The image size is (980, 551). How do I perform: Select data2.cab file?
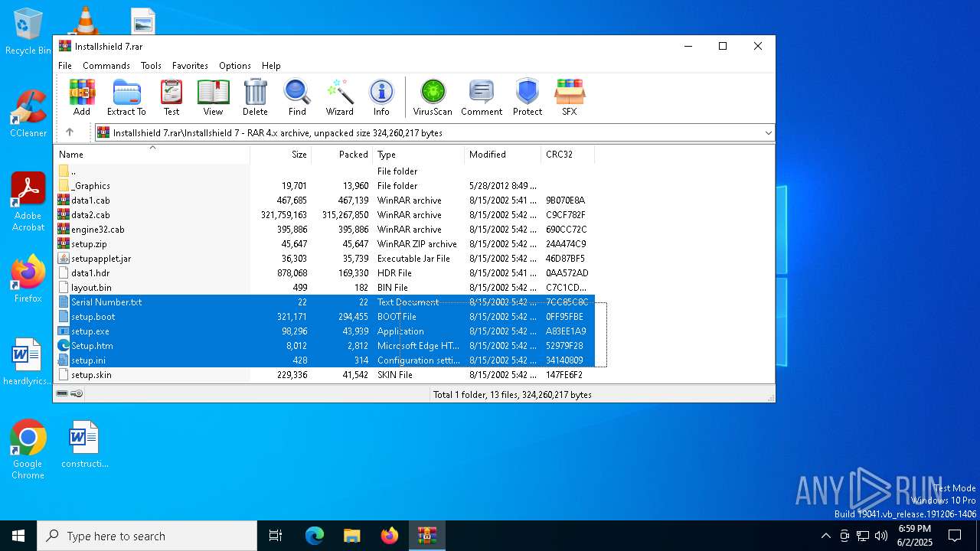[325, 215]
